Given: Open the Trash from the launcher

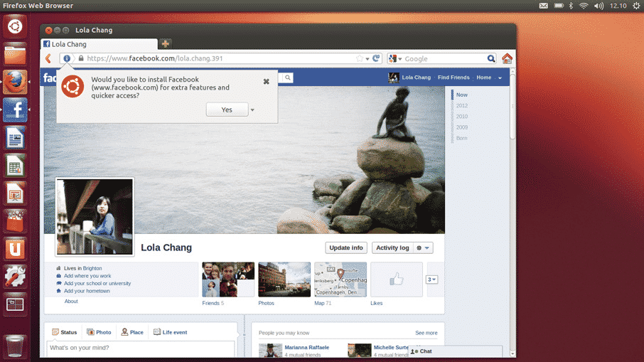Looking at the screenshot, I should coord(15,346).
